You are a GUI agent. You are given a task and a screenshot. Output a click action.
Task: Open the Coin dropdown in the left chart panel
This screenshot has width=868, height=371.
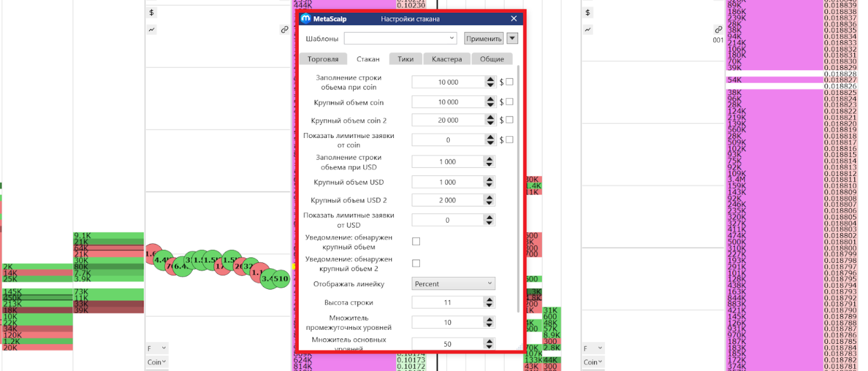[157, 362]
